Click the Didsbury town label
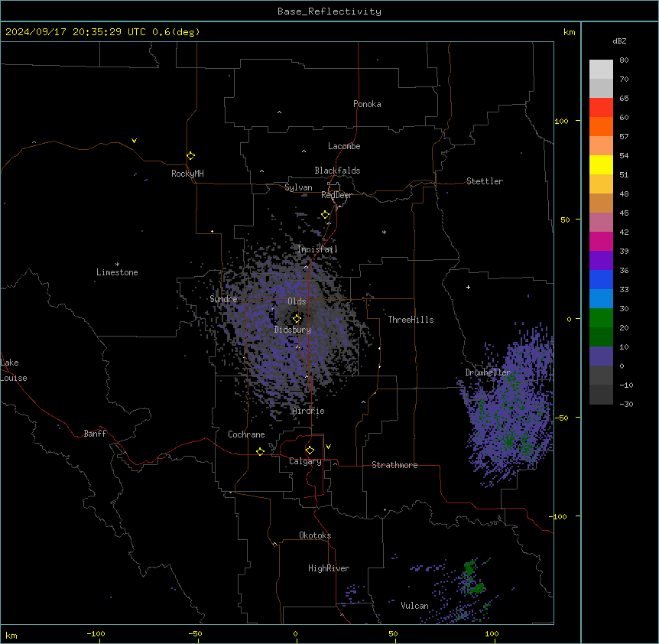659x644 pixels. (x=293, y=330)
